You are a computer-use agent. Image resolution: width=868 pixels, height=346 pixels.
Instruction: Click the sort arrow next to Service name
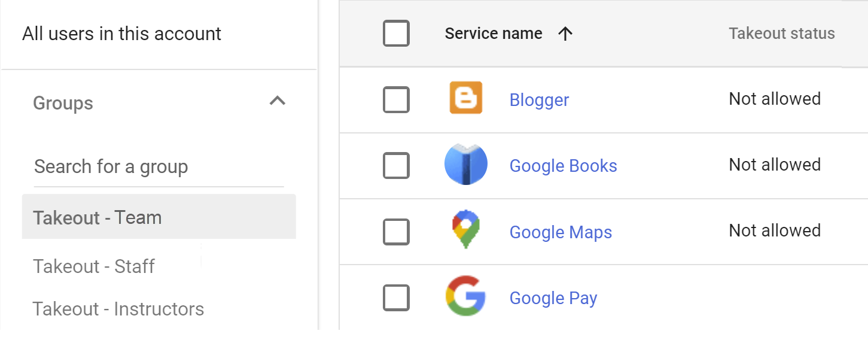point(565,34)
